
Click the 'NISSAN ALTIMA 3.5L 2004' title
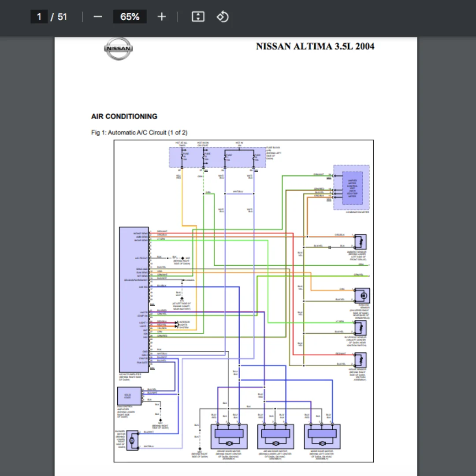click(315, 46)
